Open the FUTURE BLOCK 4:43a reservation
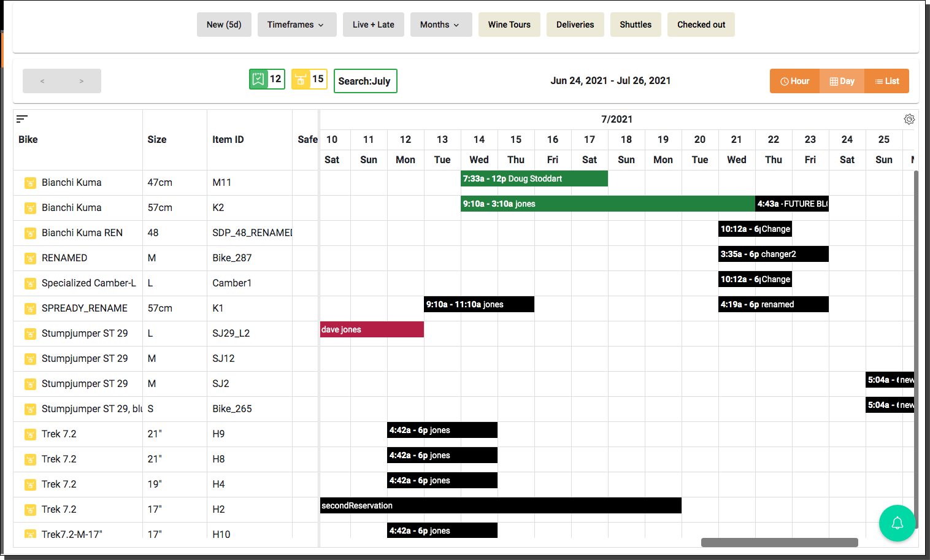Image resolution: width=930 pixels, height=560 pixels. point(792,204)
